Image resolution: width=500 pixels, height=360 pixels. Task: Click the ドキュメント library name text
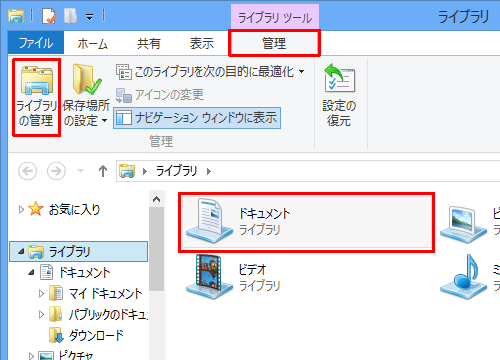(x=265, y=213)
